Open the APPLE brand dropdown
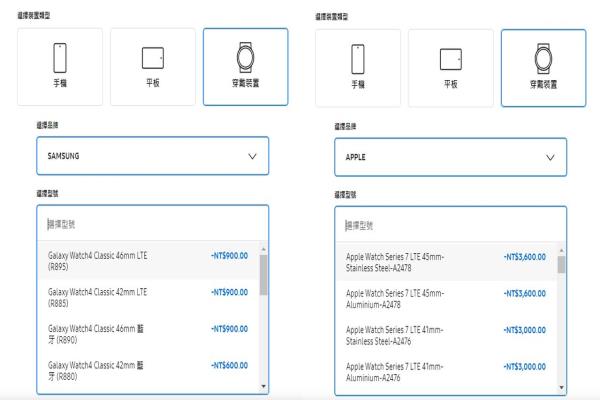This screenshot has width=600, height=400. (450, 157)
